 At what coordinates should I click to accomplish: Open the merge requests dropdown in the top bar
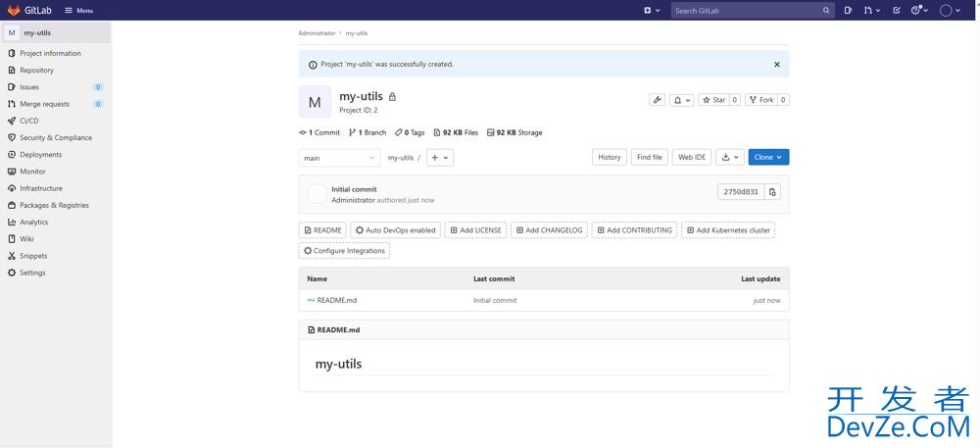(872, 11)
